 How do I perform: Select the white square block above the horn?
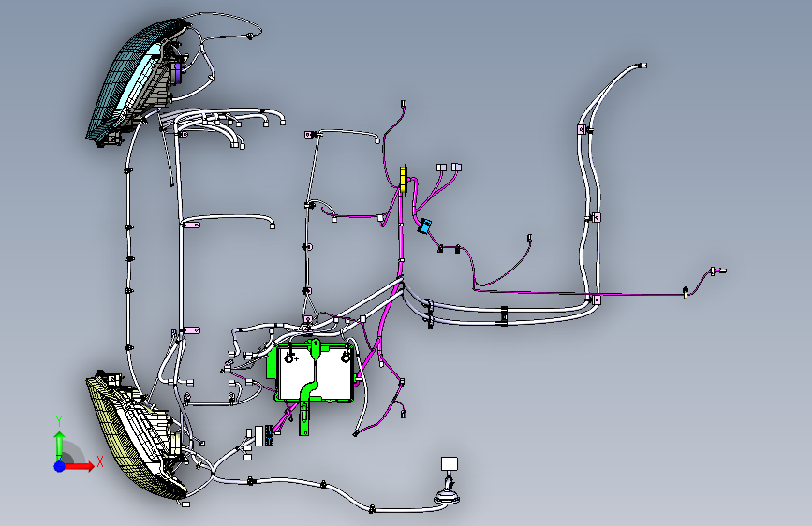pos(449,463)
